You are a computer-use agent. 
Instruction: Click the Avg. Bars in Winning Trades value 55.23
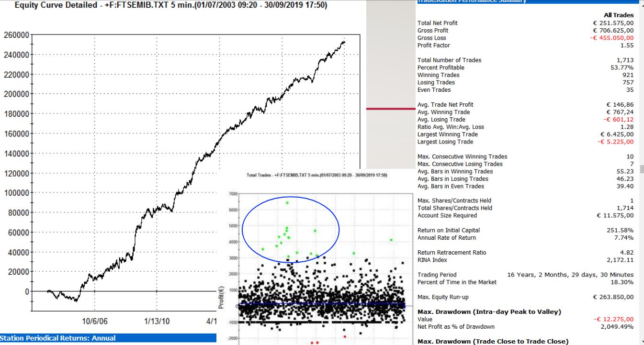click(626, 171)
